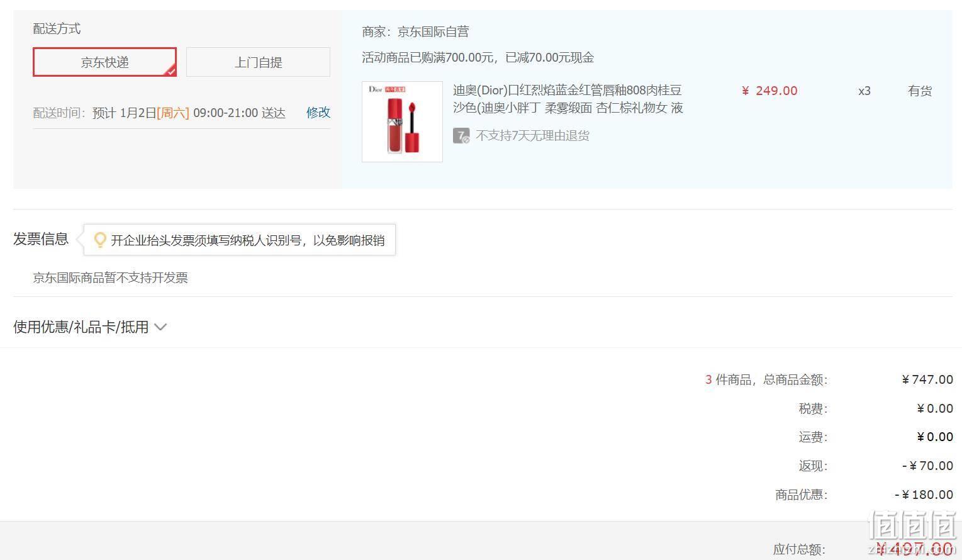Click 修改 to change delivery time
This screenshot has width=962, height=560.
coord(318,113)
